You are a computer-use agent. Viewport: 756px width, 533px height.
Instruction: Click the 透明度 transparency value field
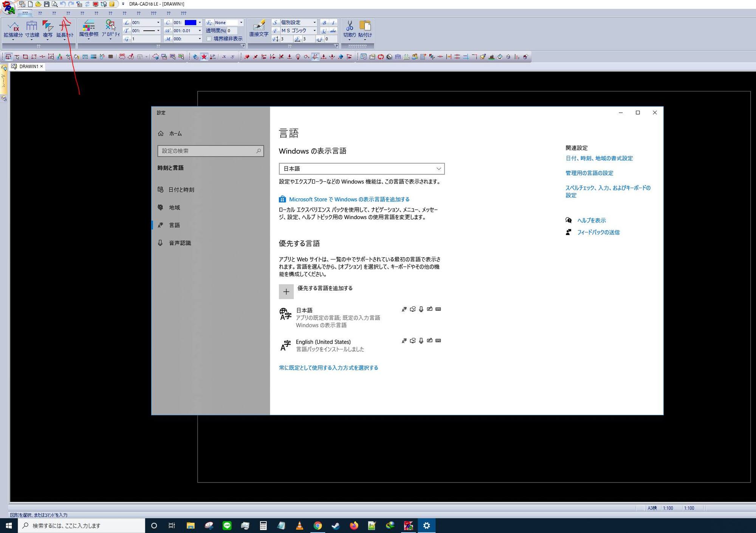pos(232,31)
